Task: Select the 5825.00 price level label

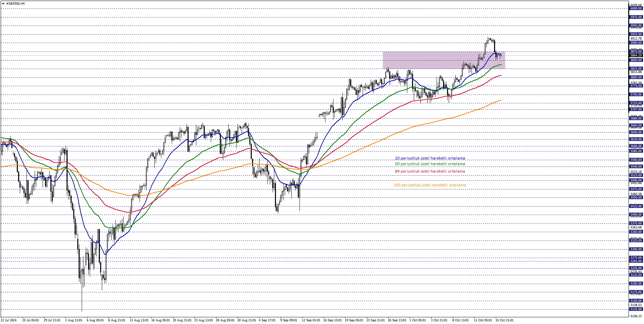Action: 636,69
